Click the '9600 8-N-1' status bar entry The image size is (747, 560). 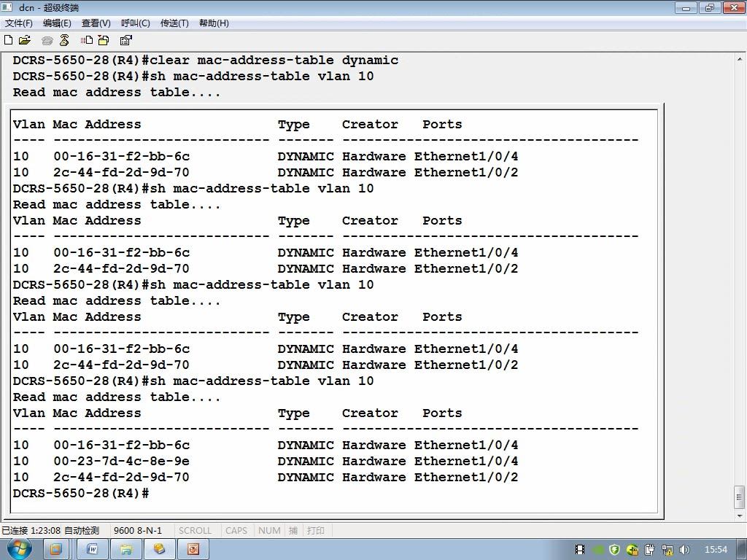138,531
